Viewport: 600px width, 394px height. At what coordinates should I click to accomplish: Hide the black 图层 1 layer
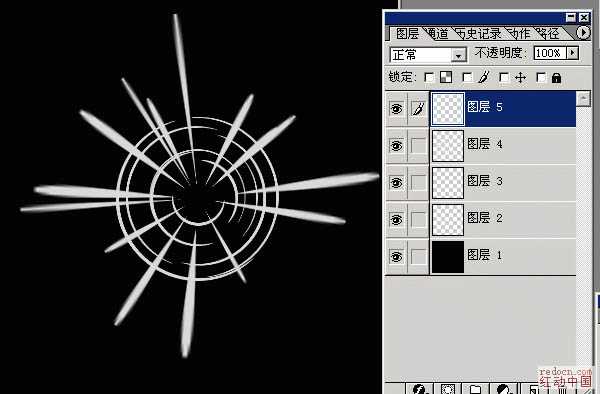396,256
